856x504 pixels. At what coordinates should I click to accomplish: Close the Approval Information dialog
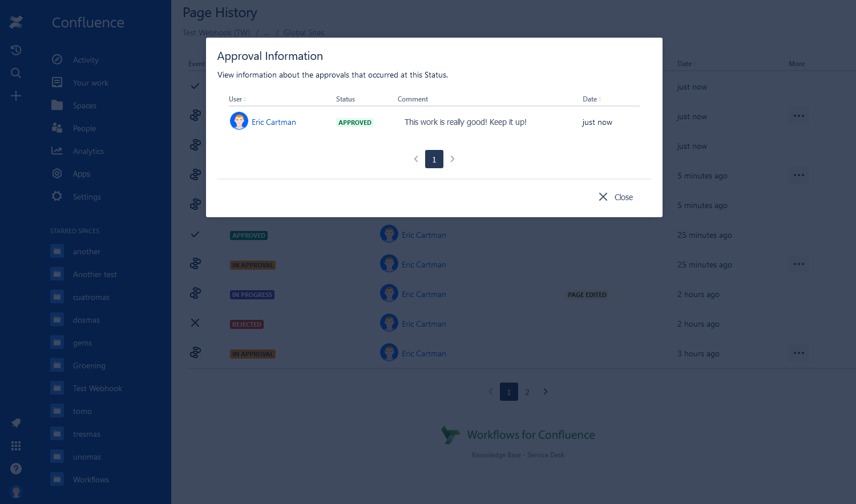coord(616,197)
